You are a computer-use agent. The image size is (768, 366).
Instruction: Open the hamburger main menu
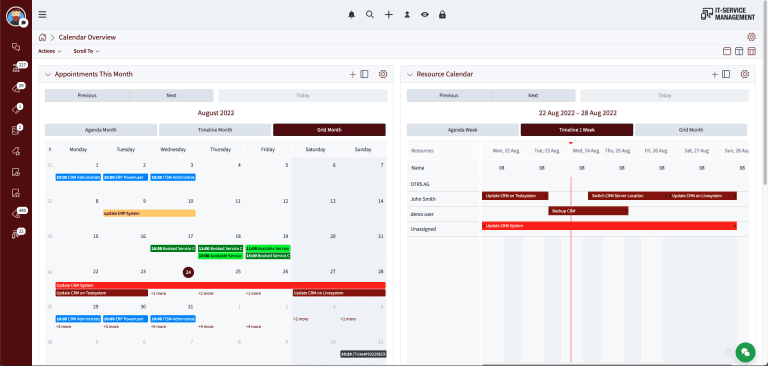point(43,14)
